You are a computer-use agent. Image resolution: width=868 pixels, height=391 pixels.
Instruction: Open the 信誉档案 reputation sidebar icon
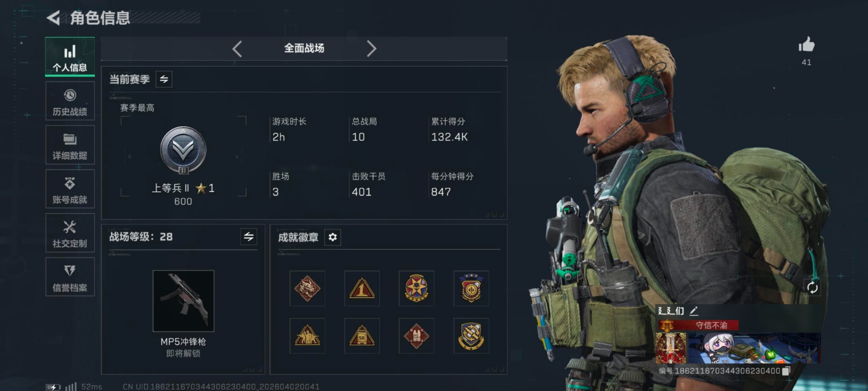tap(70, 277)
